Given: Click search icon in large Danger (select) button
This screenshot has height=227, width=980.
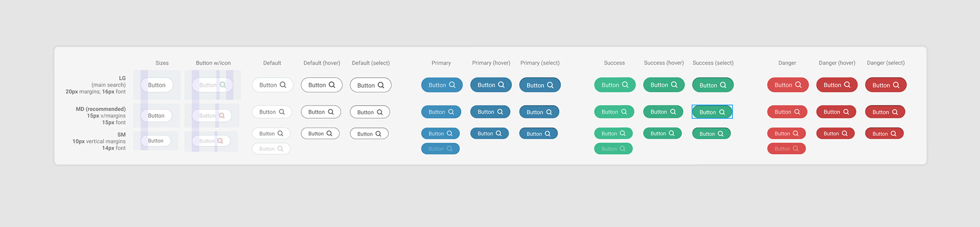Looking at the screenshot, I should coord(896,85).
